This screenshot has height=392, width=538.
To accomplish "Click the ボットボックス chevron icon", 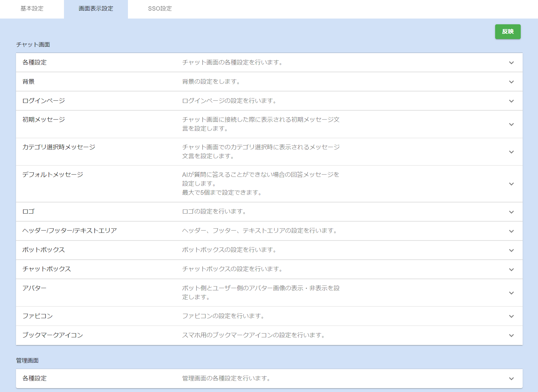I will coord(511,250).
